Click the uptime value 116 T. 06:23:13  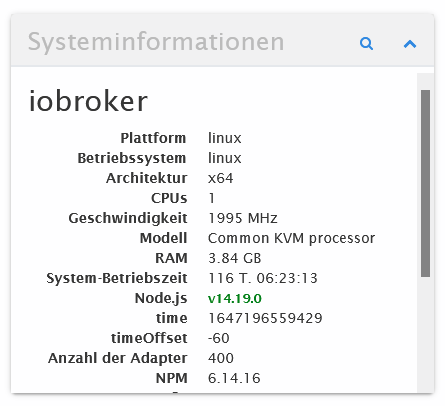point(263,278)
